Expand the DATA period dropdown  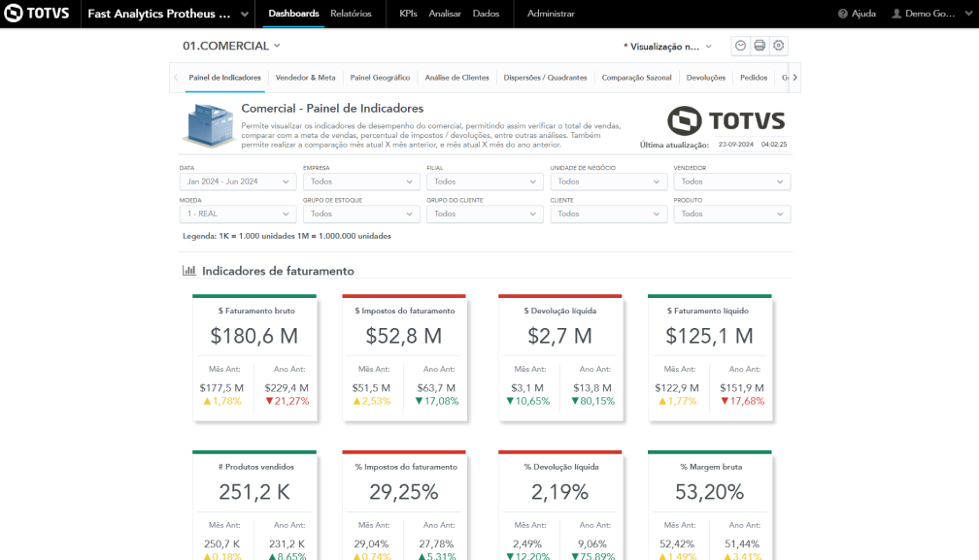click(238, 181)
